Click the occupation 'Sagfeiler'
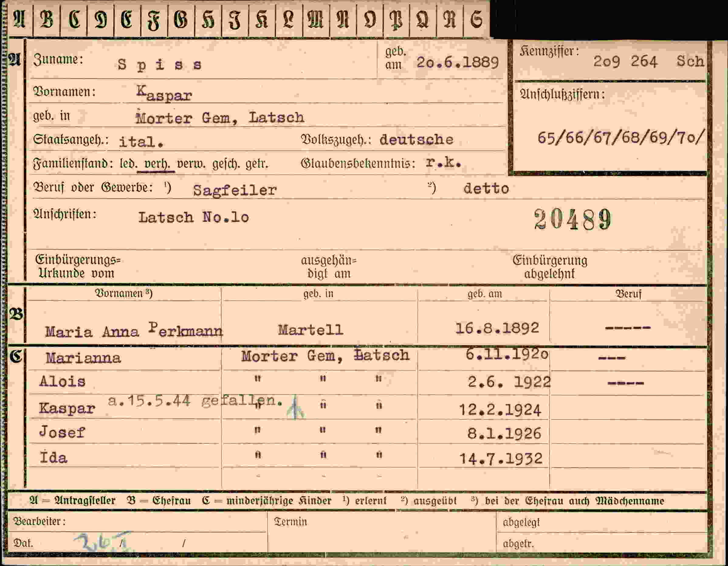 tap(235, 191)
